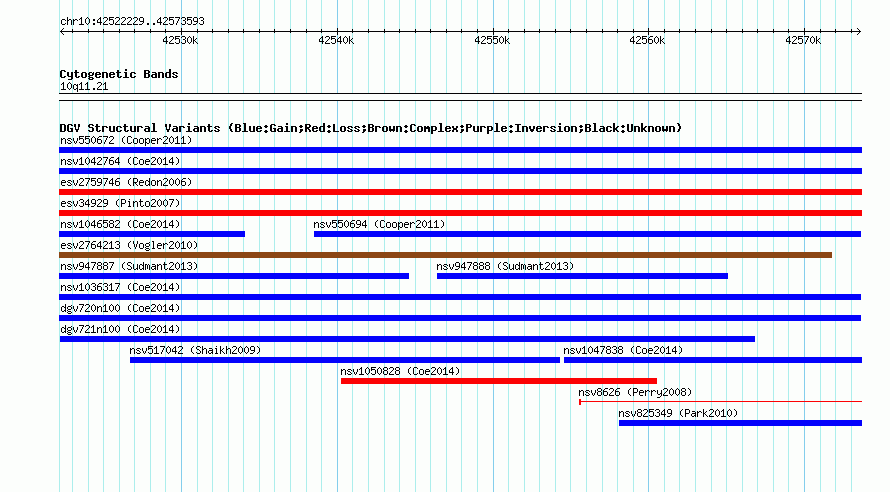Click the esv2764213 (Vogler2010) label
Viewport: 890px width, 492px height.
point(129,245)
